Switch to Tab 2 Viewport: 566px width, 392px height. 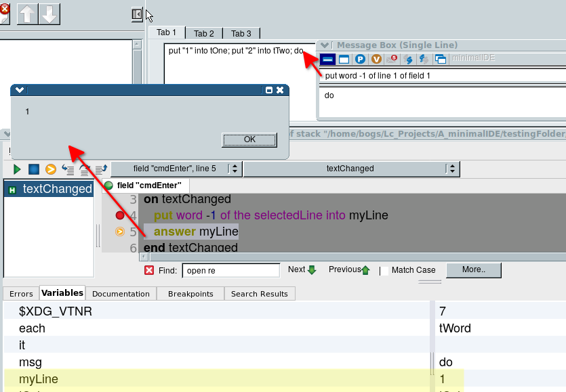pos(203,34)
